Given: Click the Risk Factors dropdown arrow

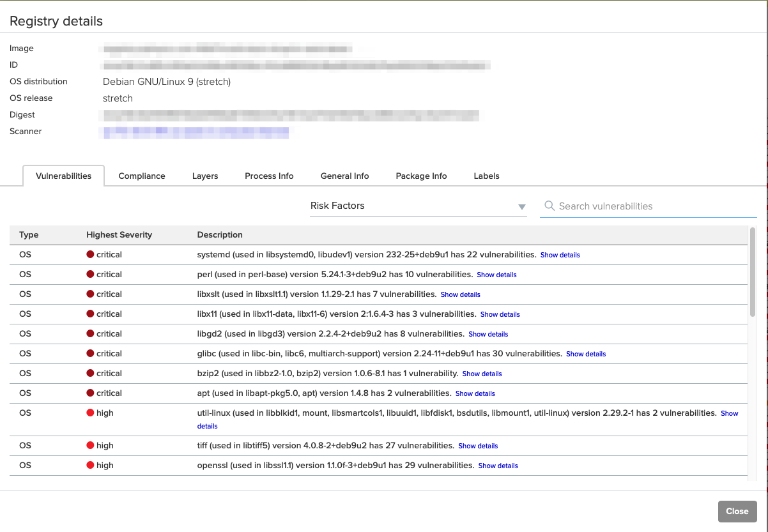Looking at the screenshot, I should [x=521, y=207].
